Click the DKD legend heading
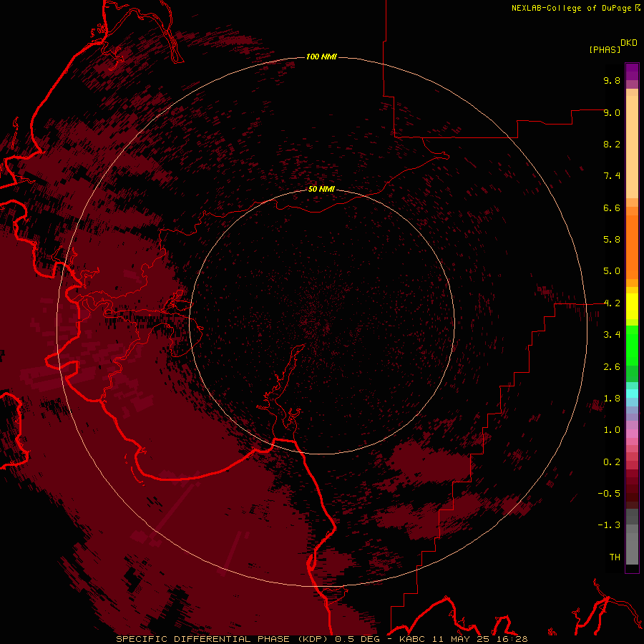This screenshot has height=644, width=644. pos(629,42)
